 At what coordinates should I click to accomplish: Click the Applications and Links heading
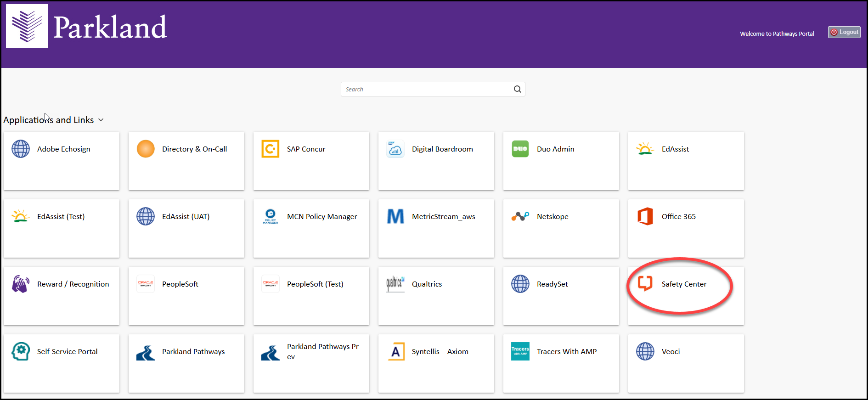tap(49, 120)
